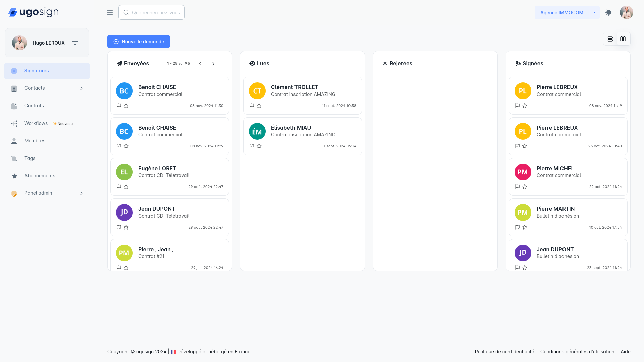
Task: Flag the first Benoit CHAISE request
Action: coord(119,106)
